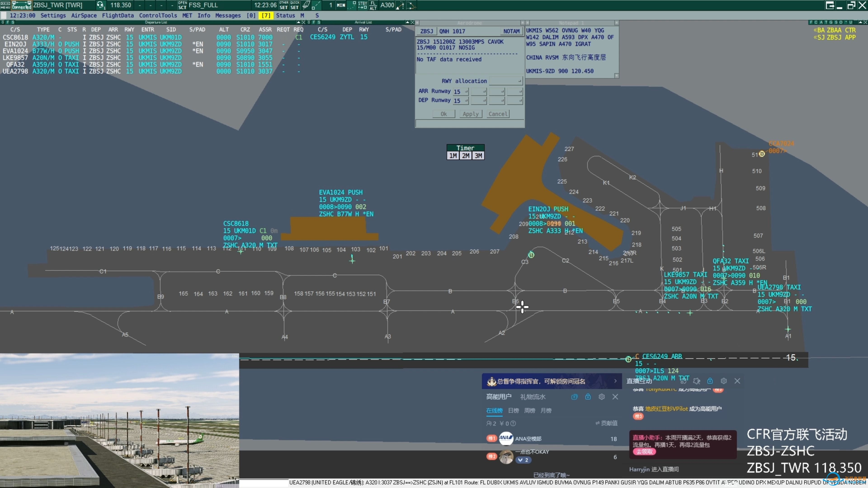The height and width of the screenshot is (488, 868).
Task: Toggle the lock icon in 高能用户 panel
Action: [x=588, y=397]
